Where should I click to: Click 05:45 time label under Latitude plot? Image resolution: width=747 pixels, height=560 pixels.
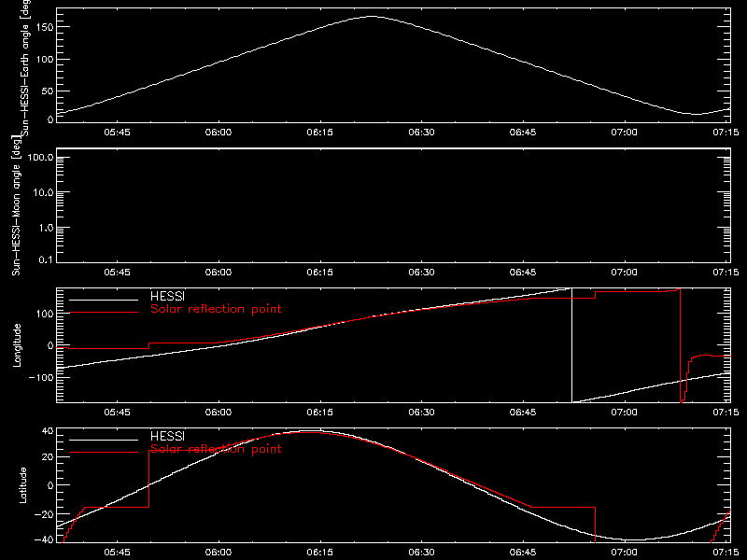(x=118, y=552)
